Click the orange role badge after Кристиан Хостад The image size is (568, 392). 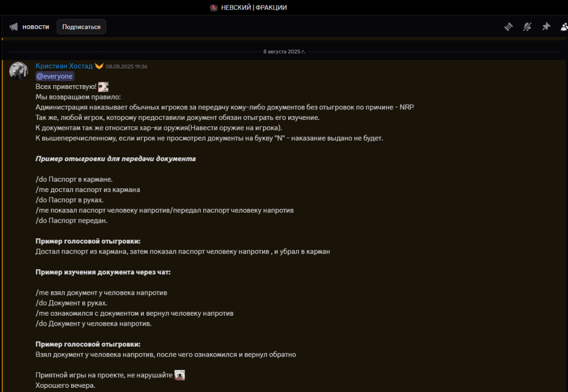(x=99, y=66)
